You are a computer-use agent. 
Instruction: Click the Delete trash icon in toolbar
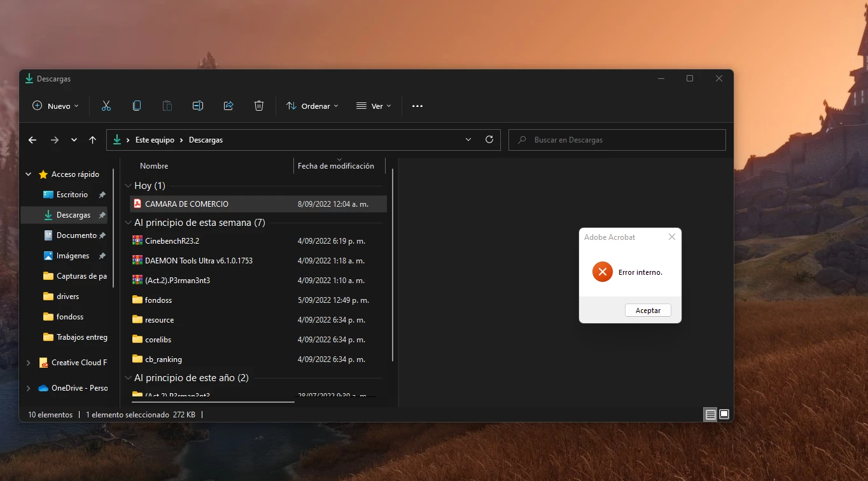pyautogui.click(x=259, y=106)
